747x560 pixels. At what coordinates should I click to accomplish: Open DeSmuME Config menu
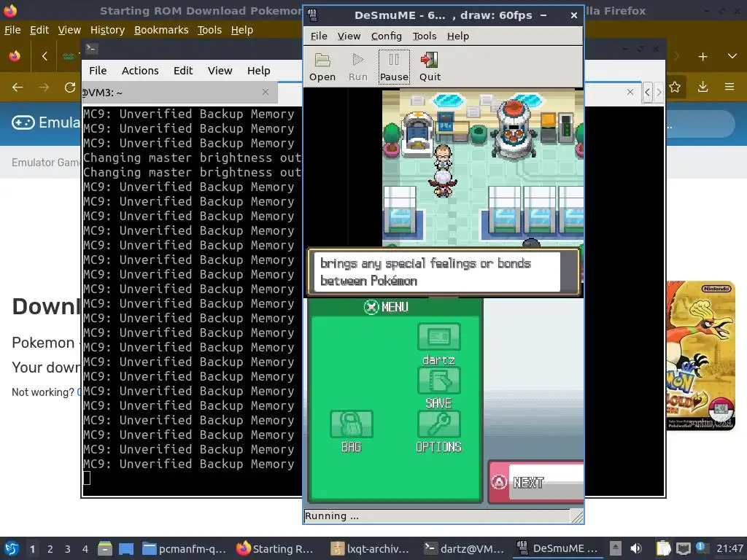[387, 36]
